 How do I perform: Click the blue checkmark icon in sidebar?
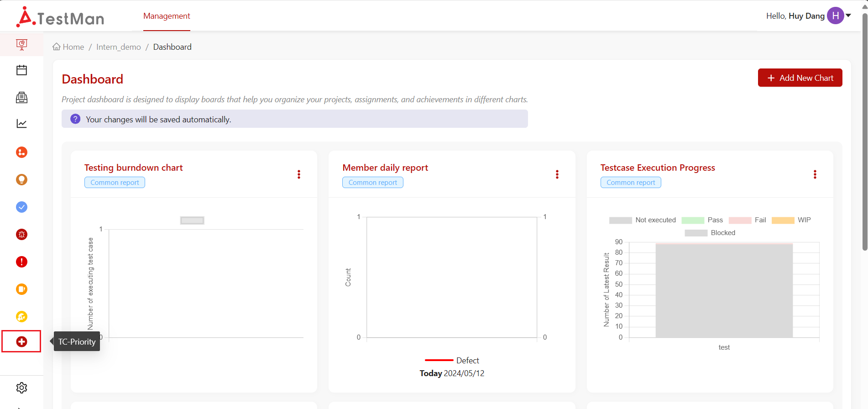tap(21, 207)
